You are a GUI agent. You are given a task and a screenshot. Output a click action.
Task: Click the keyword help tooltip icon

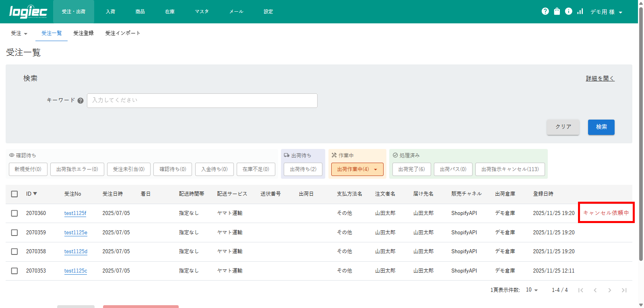(80, 101)
